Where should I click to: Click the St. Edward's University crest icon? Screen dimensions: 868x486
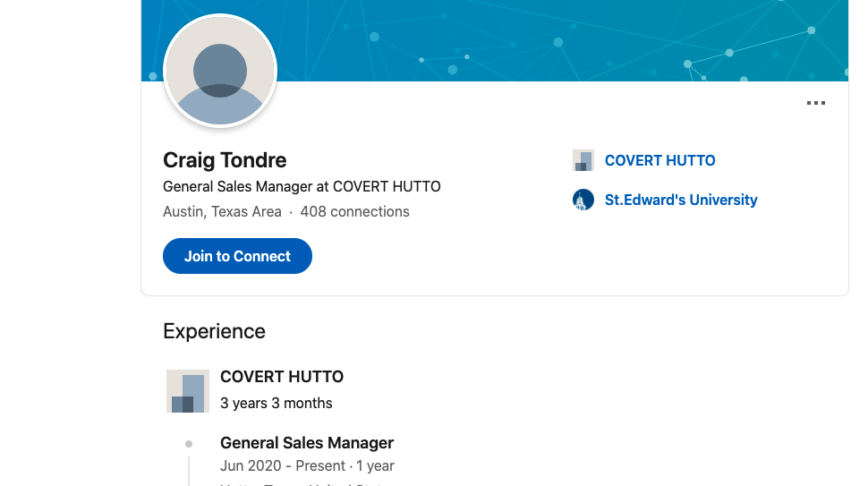coord(583,200)
